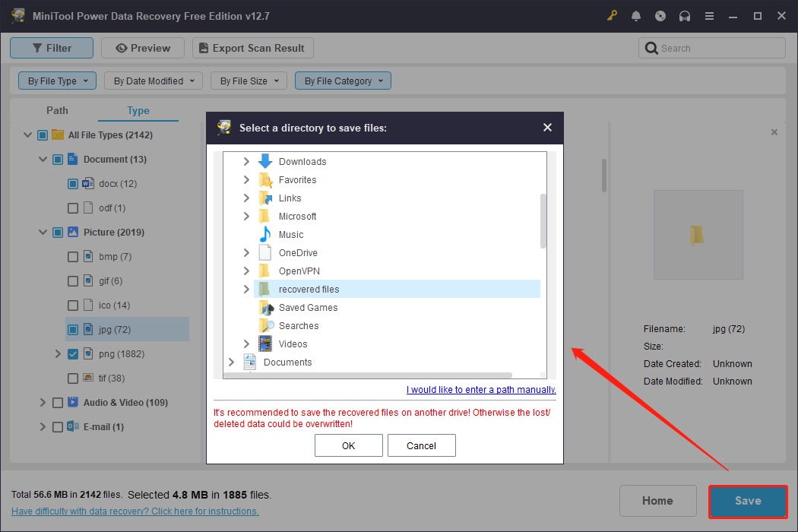Confirm the save directory with OK

[x=348, y=445]
